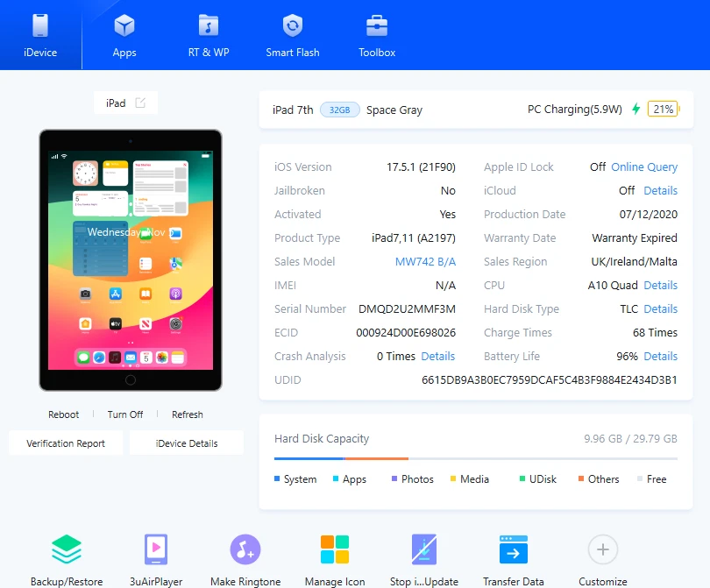This screenshot has height=588, width=710.
Task: Open the iDevice tab
Action: (40, 35)
